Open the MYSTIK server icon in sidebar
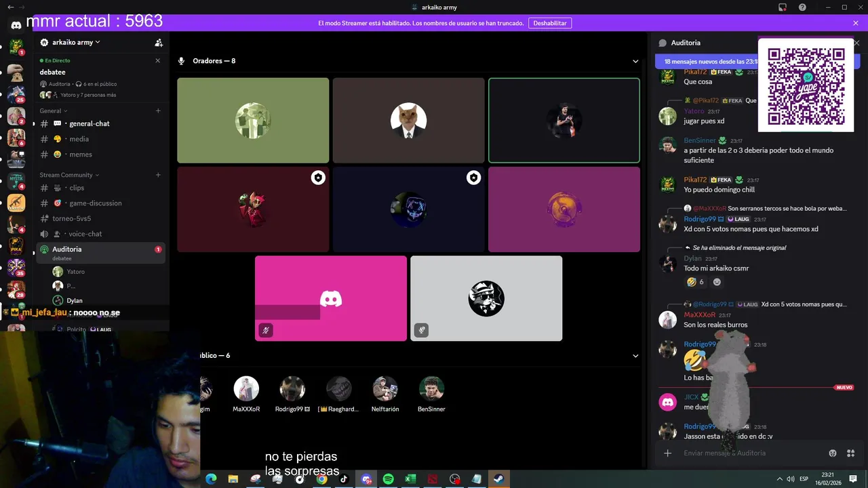The image size is (868, 488). 16,180
